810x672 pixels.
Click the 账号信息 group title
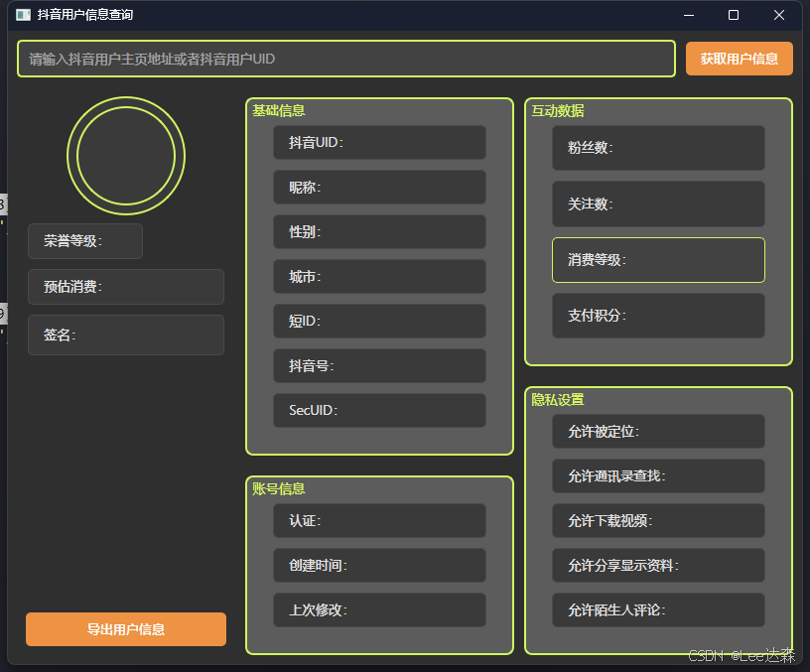click(278, 488)
